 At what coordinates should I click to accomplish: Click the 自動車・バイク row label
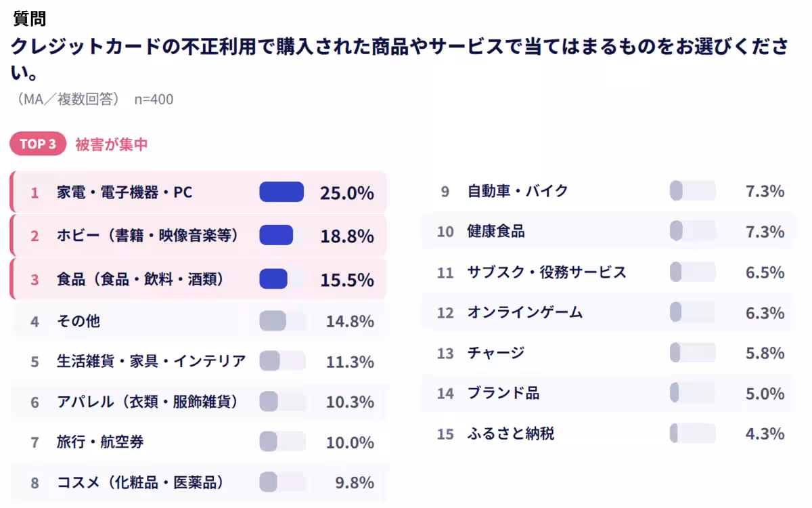coord(518,191)
